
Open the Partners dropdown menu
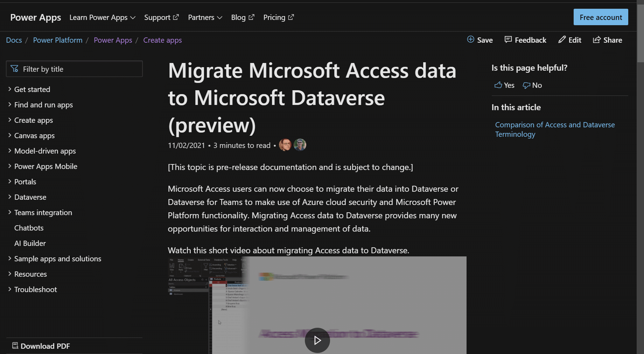point(205,17)
